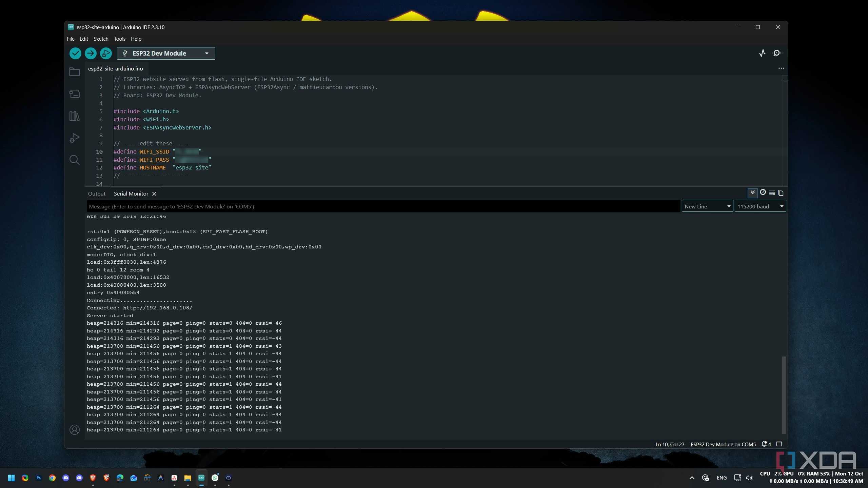Close the Serial Monitor tab
The height and width of the screenshot is (488, 868).
154,194
